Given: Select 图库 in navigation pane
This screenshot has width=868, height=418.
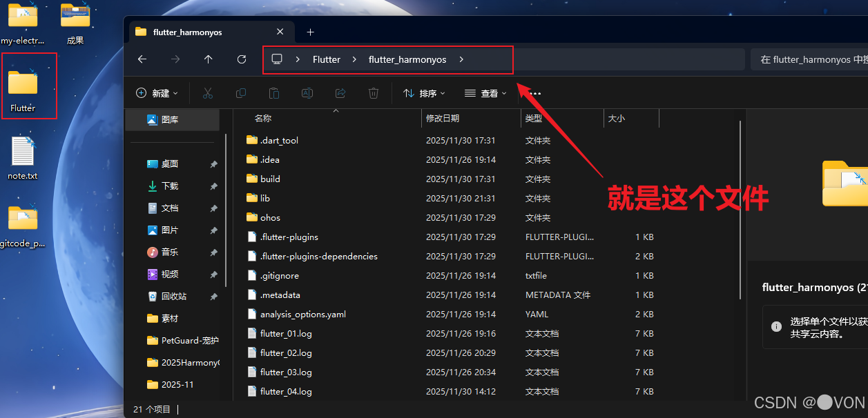Looking at the screenshot, I should point(172,119).
